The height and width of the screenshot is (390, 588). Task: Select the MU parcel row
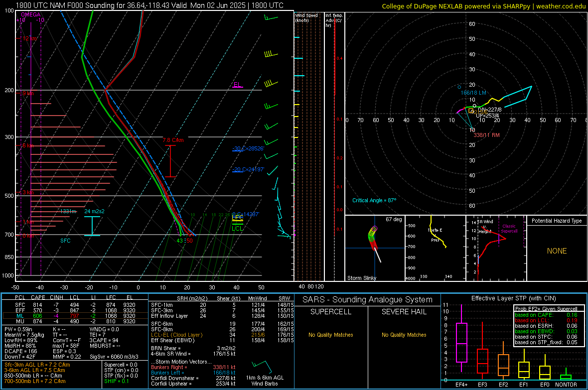click(x=75, y=321)
